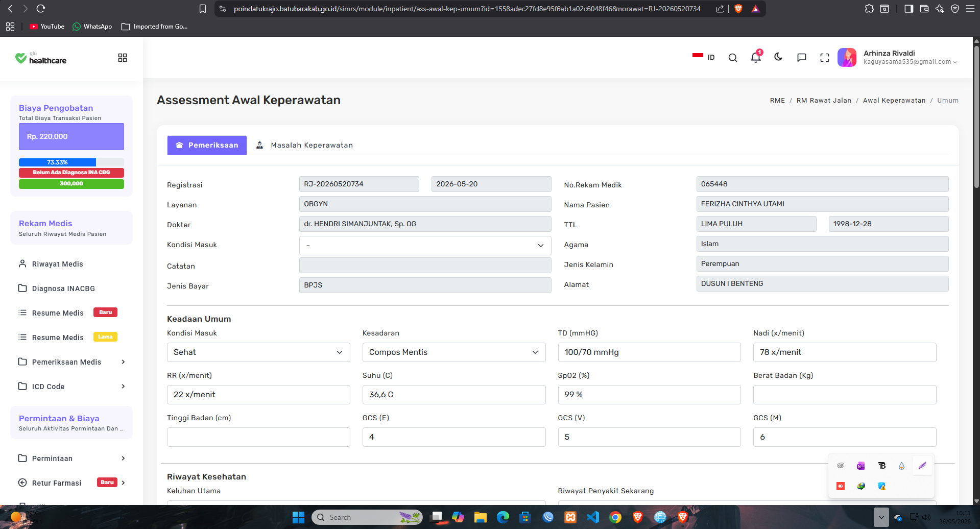
Task: Click RM Rawat Jalan breadcrumb
Action: coord(824,101)
